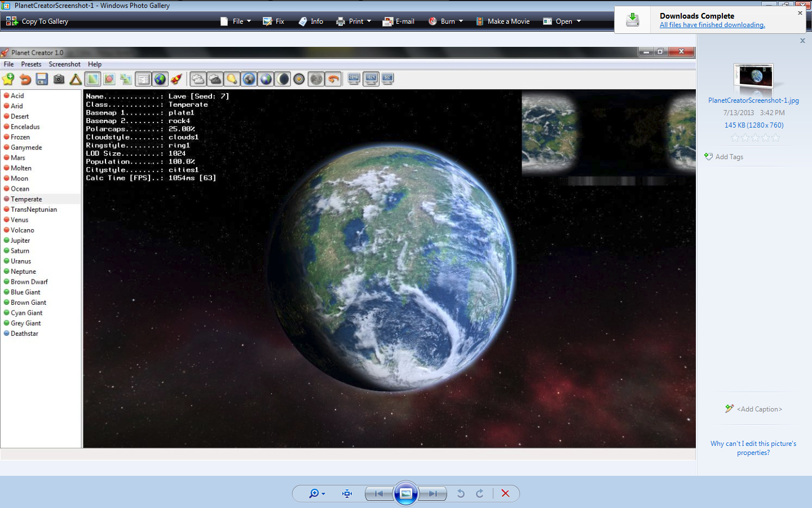Screen dimensions: 812x508
Task: Open the zoom level dropdown at bottom
Action: (x=323, y=493)
